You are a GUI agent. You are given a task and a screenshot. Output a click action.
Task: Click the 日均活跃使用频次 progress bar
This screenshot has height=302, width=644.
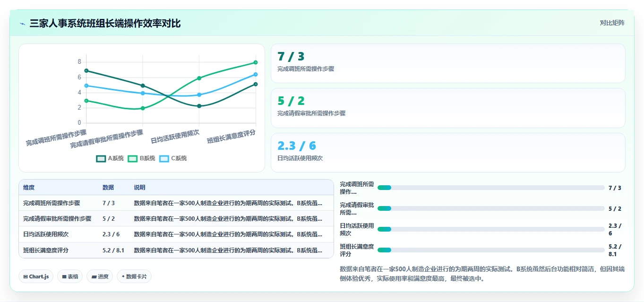point(491,229)
